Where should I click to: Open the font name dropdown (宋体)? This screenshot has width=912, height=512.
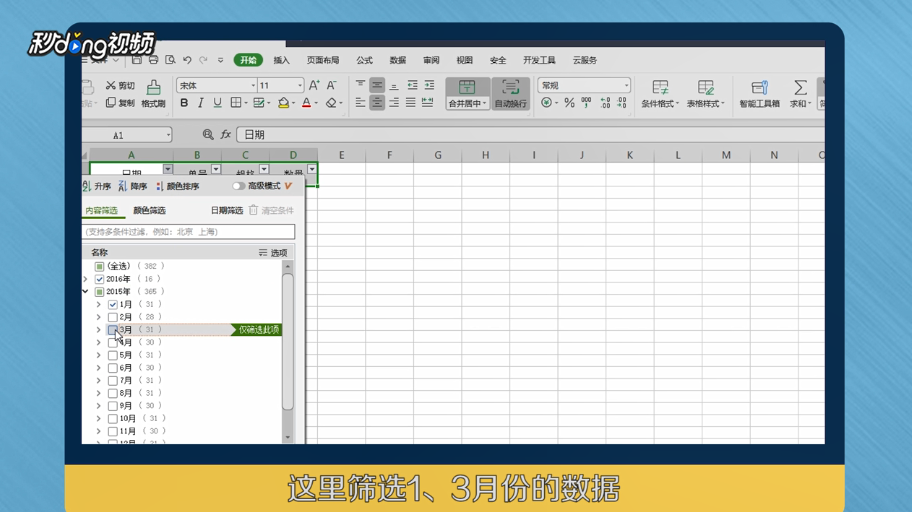(x=253, y=86)
